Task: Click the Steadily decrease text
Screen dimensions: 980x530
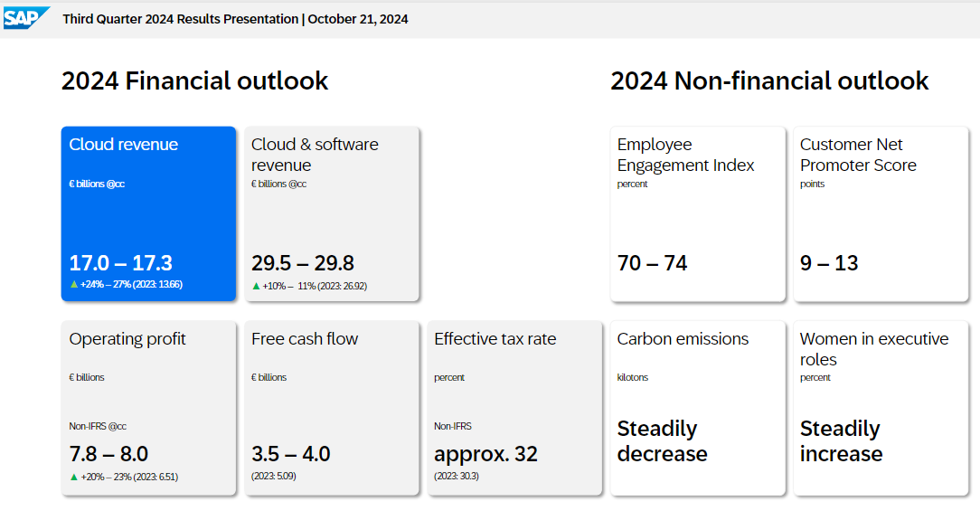Action: pyautogui.click(x=662, y=441)
